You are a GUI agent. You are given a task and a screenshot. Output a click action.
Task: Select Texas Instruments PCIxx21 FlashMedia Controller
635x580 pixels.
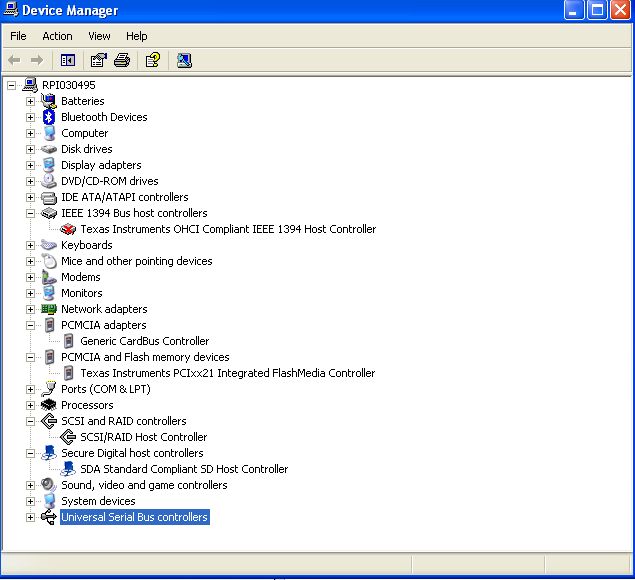click(x=228, y=373)
